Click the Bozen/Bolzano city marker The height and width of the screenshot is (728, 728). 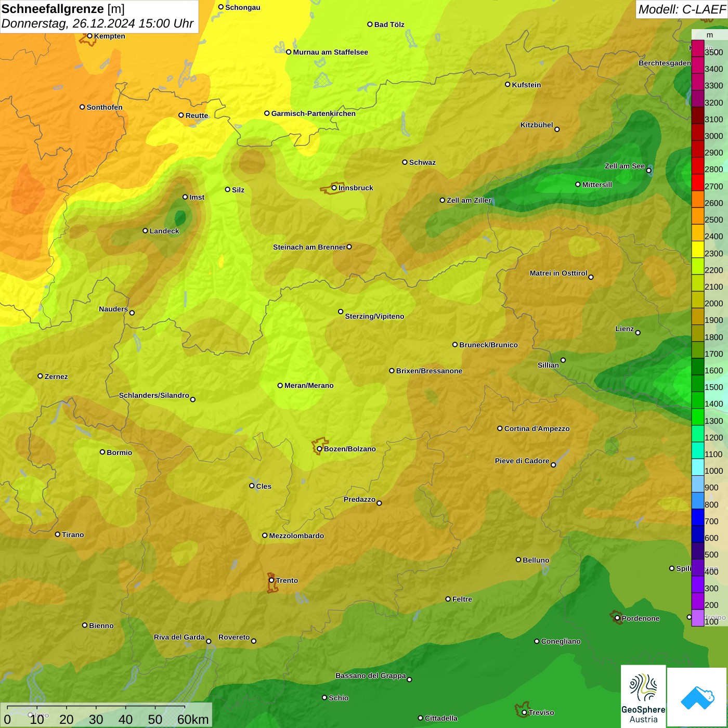[319, 449]
